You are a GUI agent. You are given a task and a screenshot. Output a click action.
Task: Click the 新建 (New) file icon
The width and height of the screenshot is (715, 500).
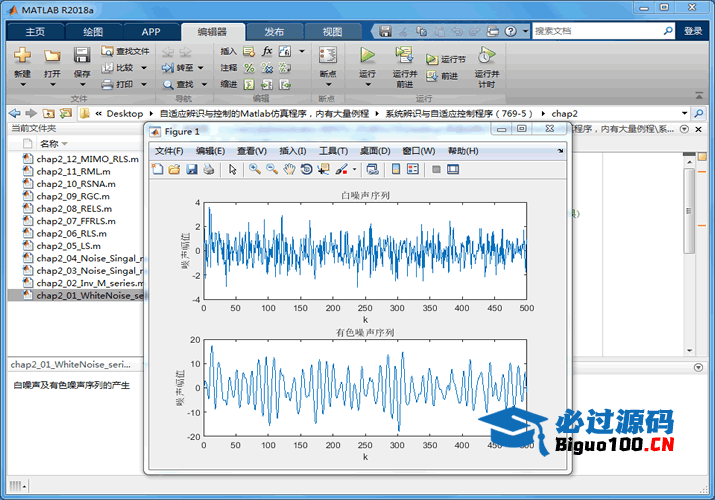coord(22,55)
